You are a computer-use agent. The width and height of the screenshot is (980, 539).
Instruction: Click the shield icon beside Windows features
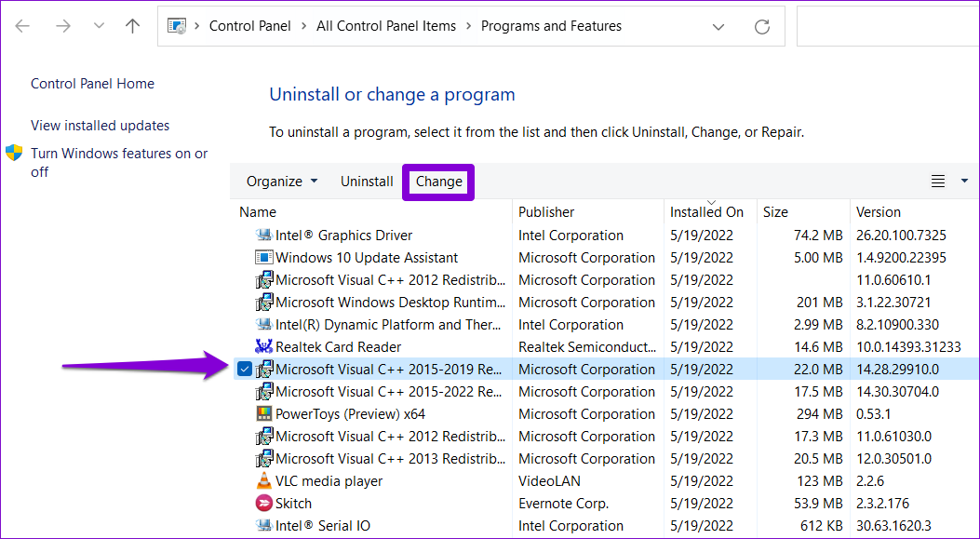[x=14, y=154]
